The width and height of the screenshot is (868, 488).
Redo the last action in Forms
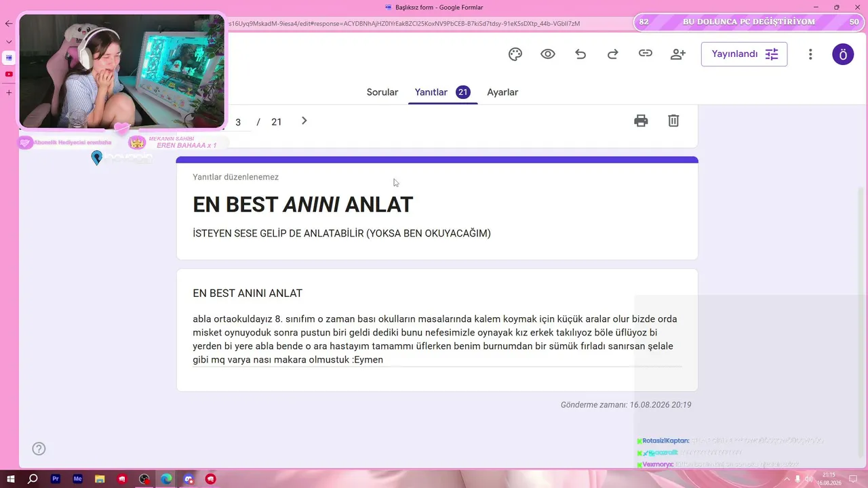(613, 54)
